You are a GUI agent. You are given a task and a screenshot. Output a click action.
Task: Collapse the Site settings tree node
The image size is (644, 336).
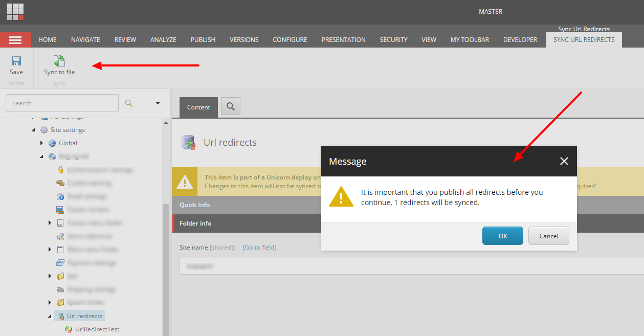(33, 130)
